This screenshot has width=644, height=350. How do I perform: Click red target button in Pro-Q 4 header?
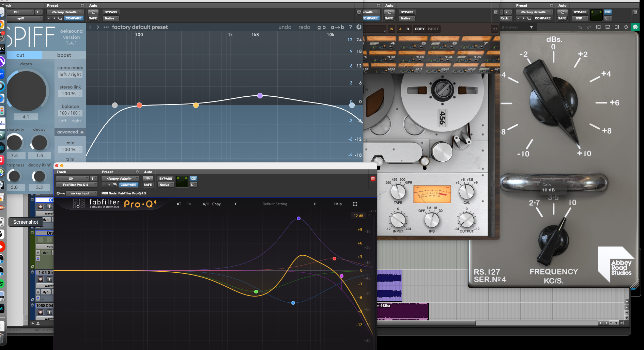tap(373, 178)
